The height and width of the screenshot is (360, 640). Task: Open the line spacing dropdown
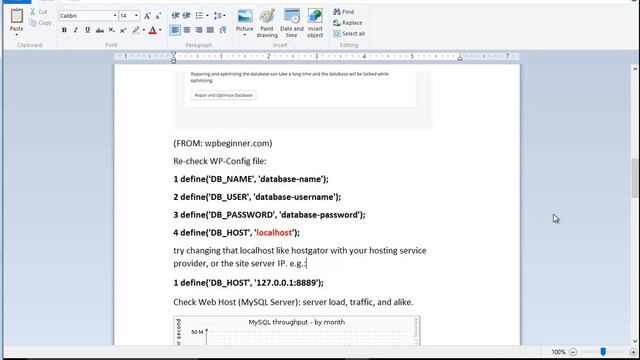220,16
